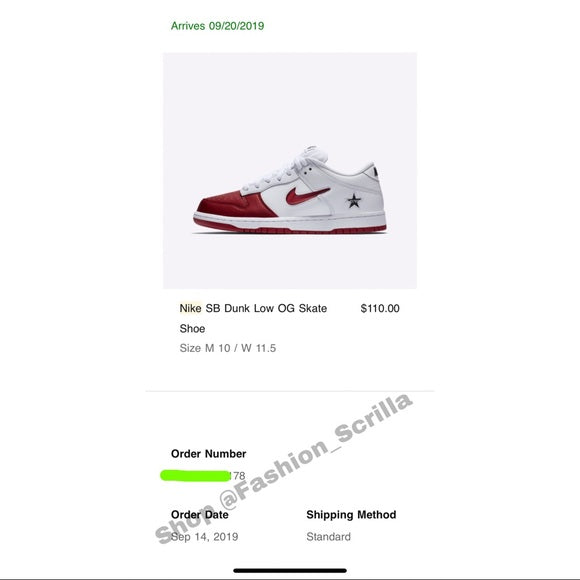The image size is (580, 580).
Task: Tap the iOS home indicator bar
Action: pos(290,570)
